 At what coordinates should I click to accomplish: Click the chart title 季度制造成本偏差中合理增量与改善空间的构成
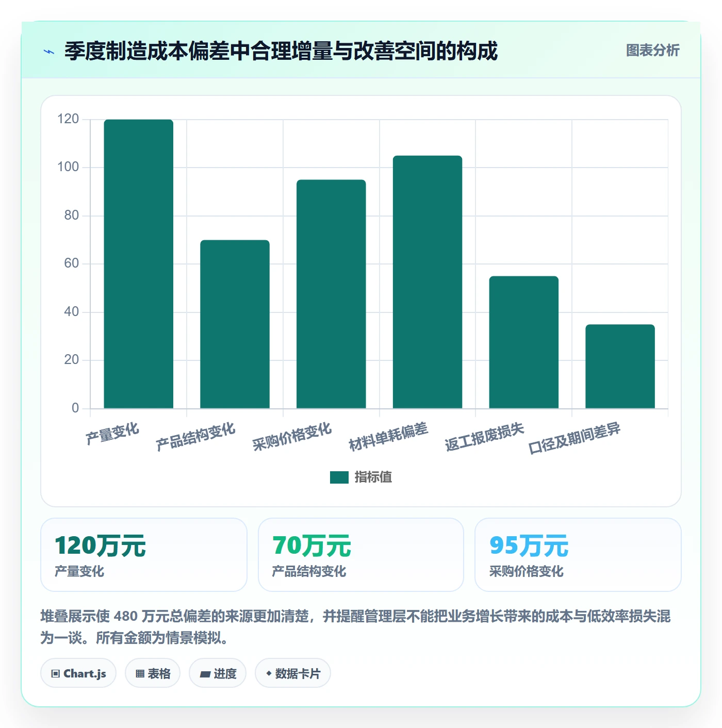(281, 51)
